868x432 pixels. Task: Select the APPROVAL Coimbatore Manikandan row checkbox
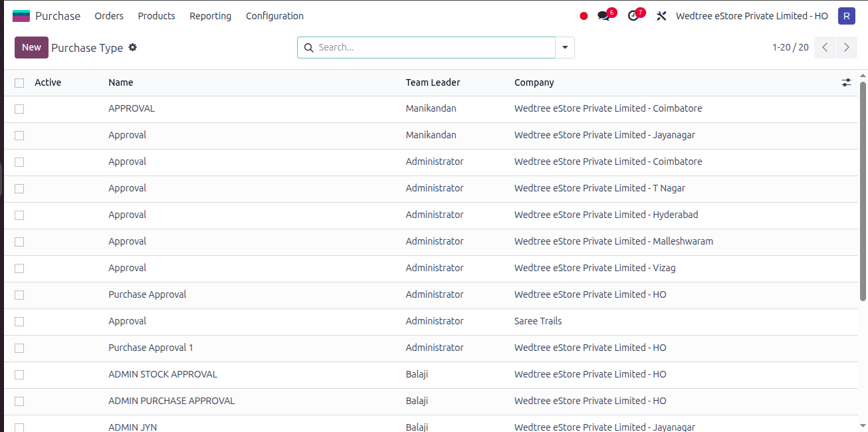pyautogui.click(x=19, y=108)
